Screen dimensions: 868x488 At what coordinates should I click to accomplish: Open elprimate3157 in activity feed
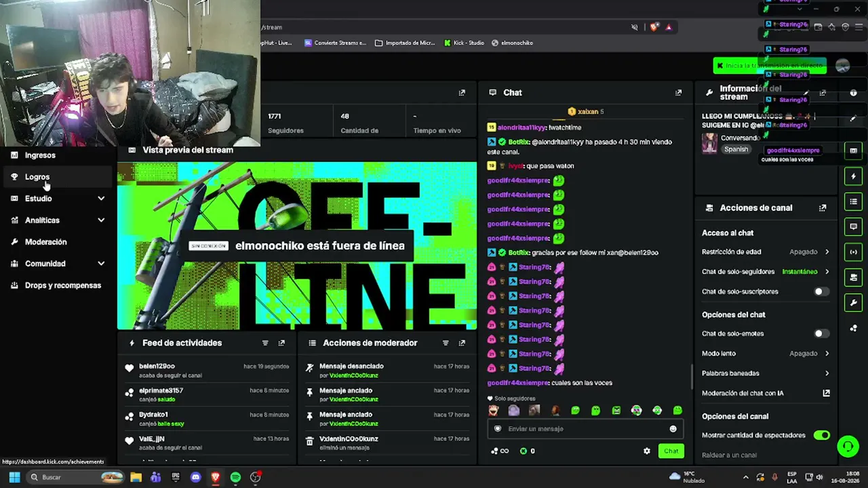pos(161,391)
